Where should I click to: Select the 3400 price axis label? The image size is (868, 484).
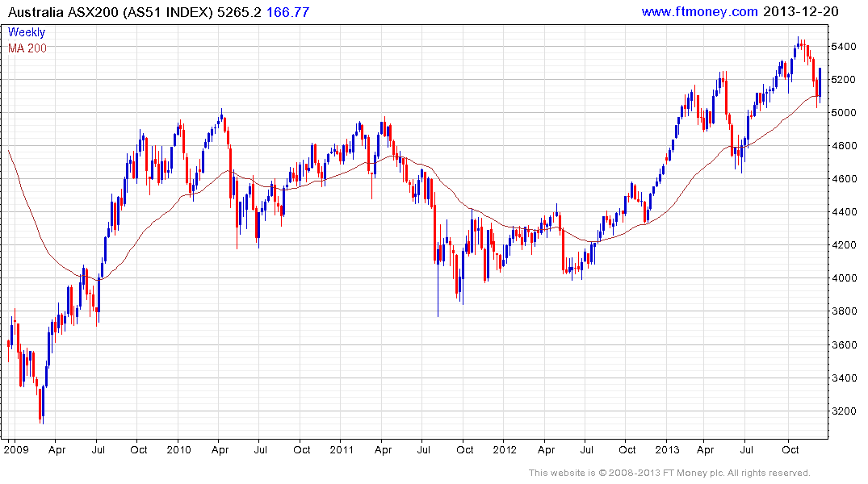point(844,378)
